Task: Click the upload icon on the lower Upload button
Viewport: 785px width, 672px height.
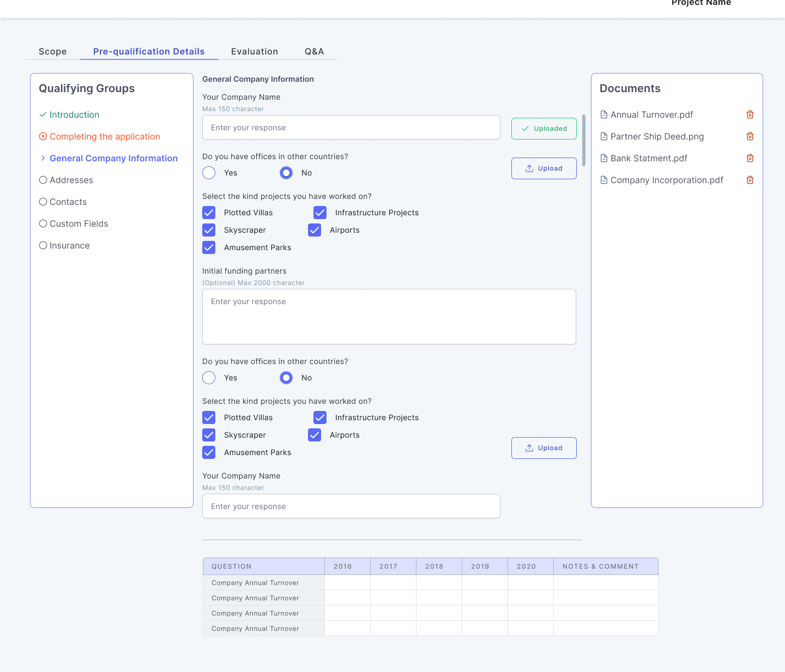Action: [529, 448]
